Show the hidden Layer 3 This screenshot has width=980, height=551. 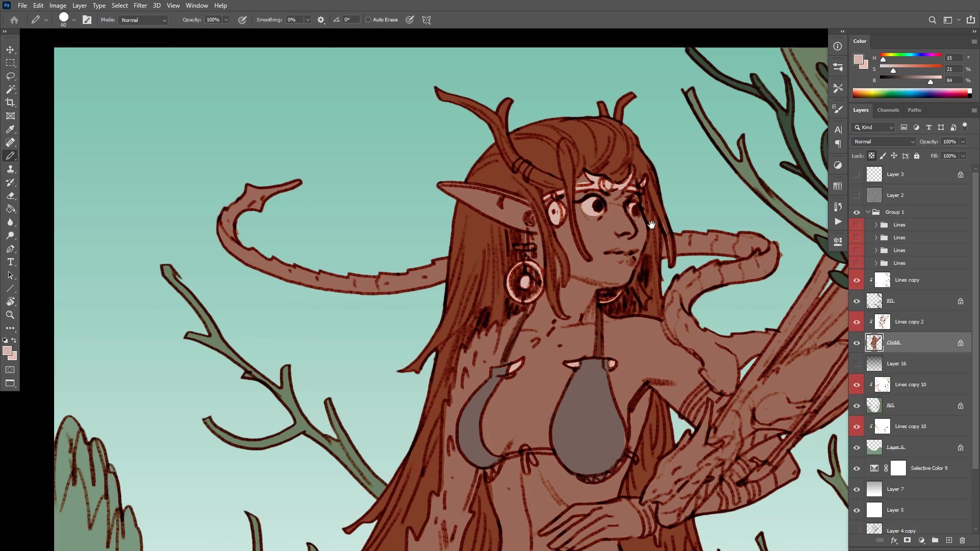(x=856, y=174)
